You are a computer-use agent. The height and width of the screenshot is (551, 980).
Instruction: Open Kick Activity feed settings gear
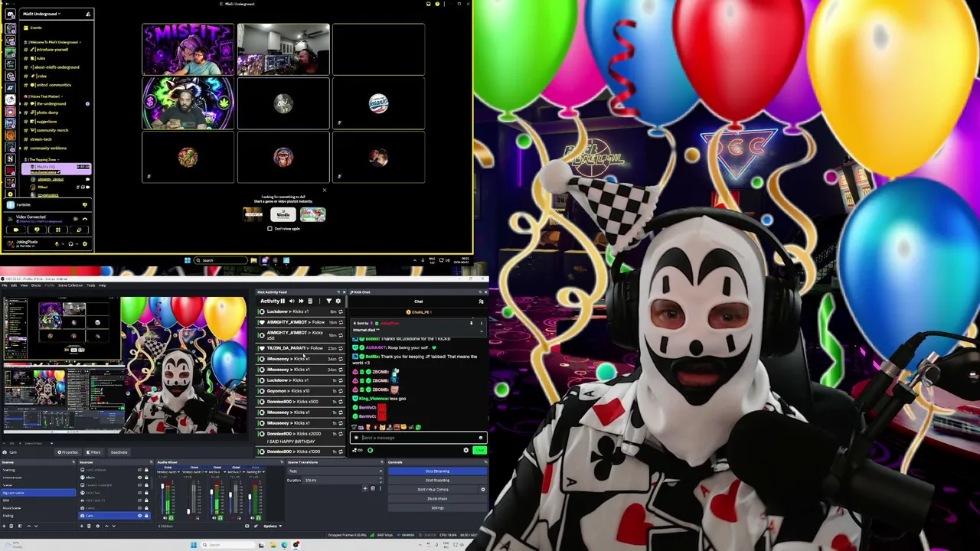[338, 301]
